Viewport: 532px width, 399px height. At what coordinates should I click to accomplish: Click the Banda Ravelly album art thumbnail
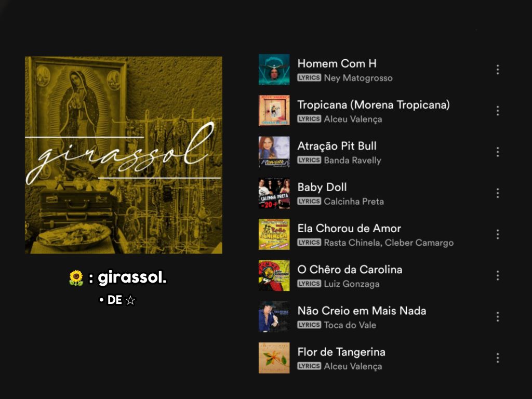pyautogui.click(x=274, y=152)
